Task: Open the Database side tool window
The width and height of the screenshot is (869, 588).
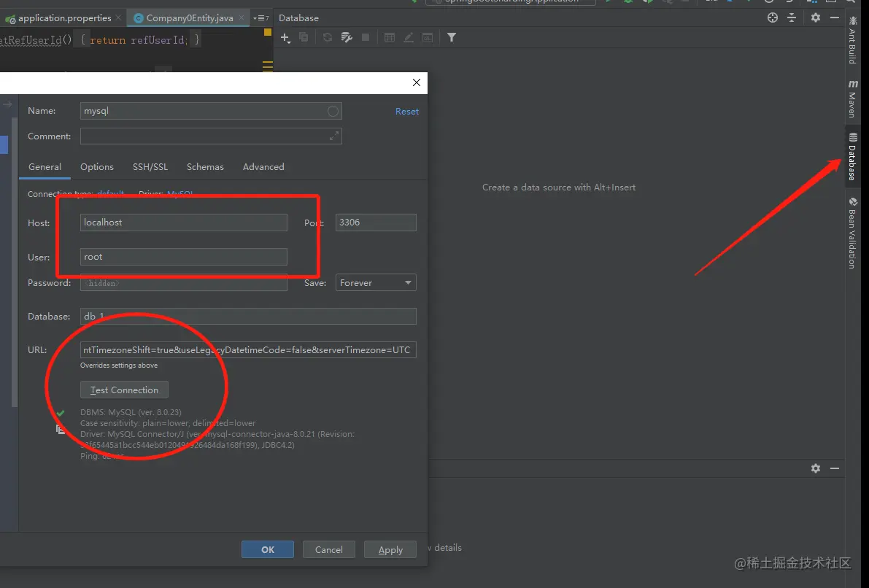Action: [853, 157]
